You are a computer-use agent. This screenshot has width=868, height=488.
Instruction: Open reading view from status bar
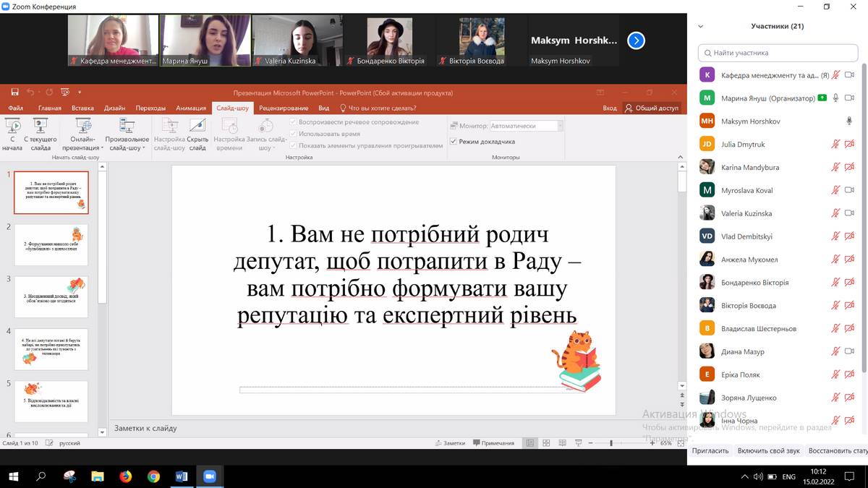(x=561, y=443)
